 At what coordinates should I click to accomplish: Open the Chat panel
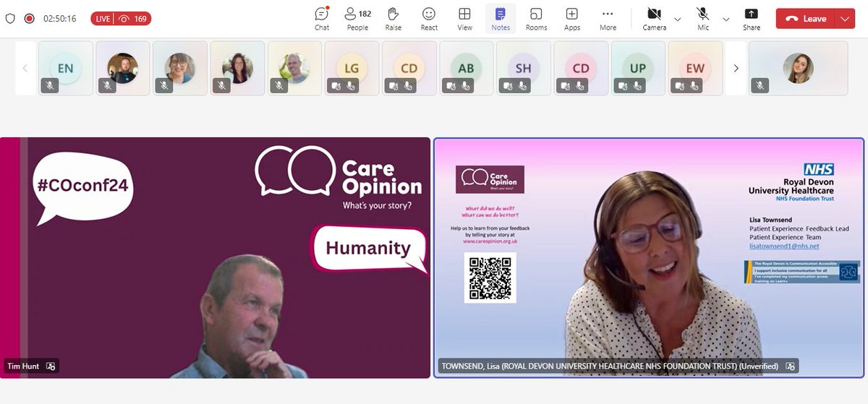[x=322, y=19]
